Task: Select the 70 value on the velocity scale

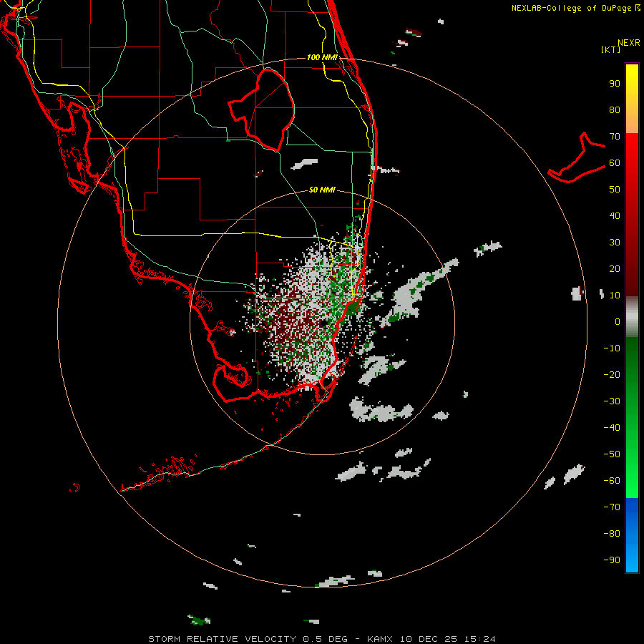Action: pyautogui.click(x=615, y=137)
